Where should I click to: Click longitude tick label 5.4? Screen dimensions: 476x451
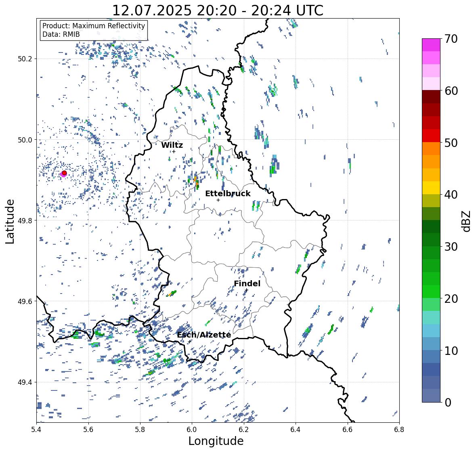tap(36, 430)
